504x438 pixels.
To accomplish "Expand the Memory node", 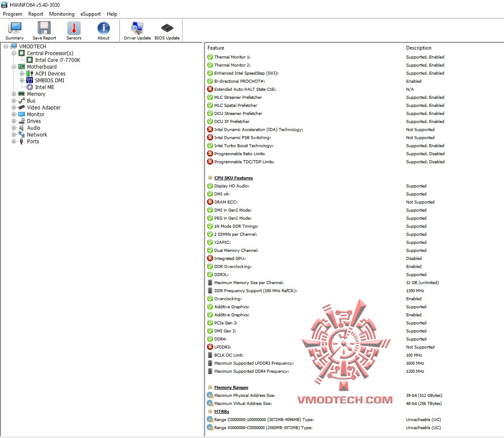I will tap(14, 94).
